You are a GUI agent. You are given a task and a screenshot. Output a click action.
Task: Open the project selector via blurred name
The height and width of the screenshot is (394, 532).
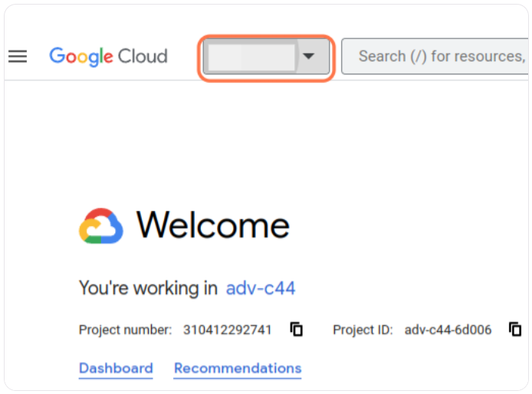pyautogui.click(x=251, y=57)
